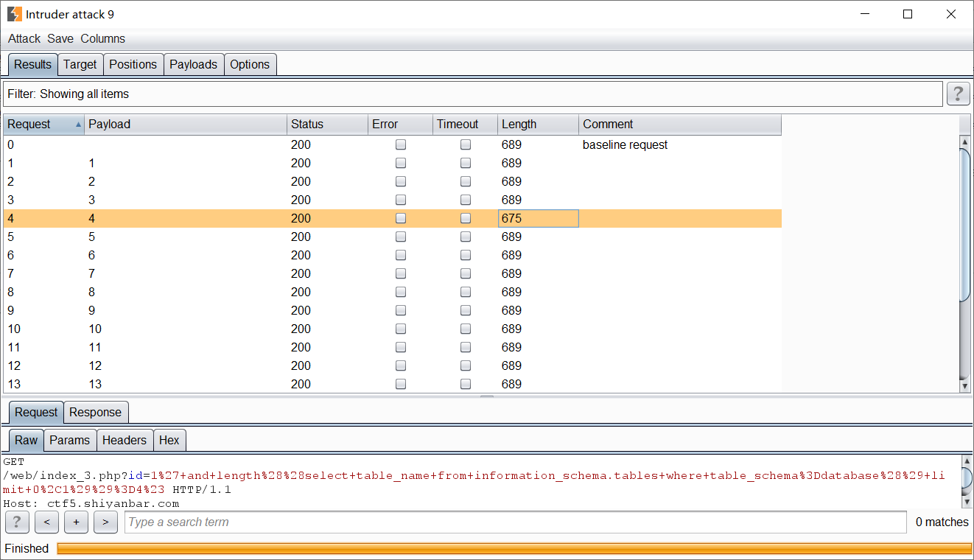Switch to the Positions tab
The height and width of the screenshot is (560, 974).
(x=133, y=65)
